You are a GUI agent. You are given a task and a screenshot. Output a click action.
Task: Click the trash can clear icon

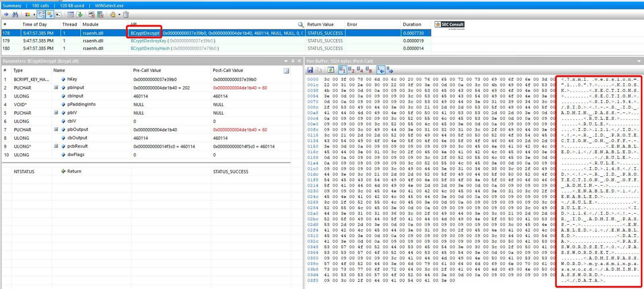126,15
